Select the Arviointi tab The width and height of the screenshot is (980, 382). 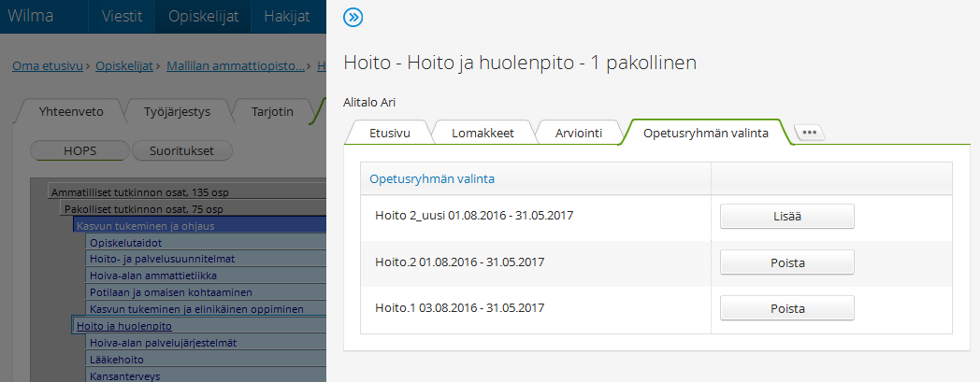pyautogui.click(x=579, y=134)
